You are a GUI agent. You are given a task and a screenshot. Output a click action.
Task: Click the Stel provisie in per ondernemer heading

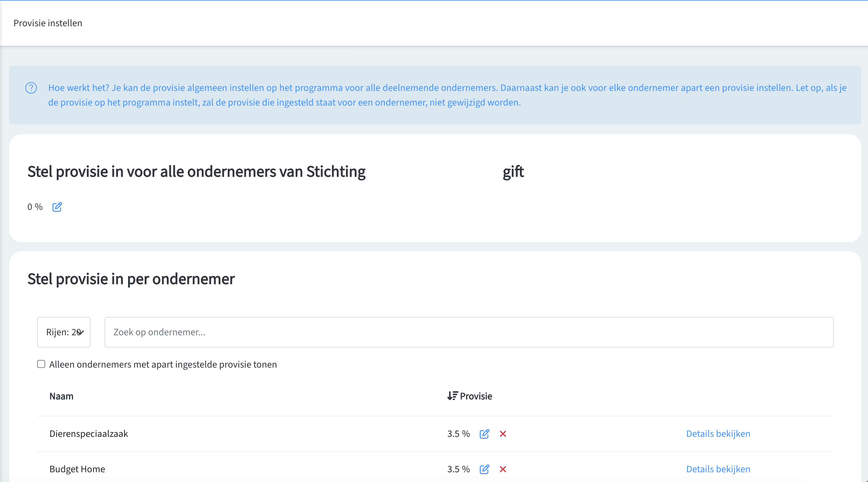coord(131,279)
